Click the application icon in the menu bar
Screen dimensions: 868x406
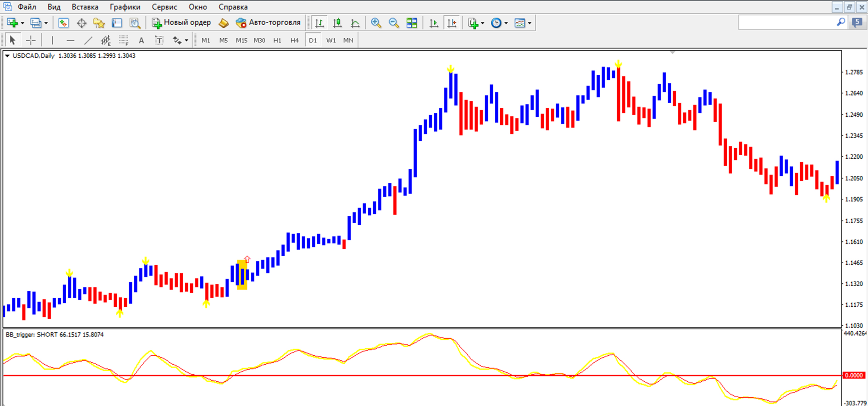point(8,6)
